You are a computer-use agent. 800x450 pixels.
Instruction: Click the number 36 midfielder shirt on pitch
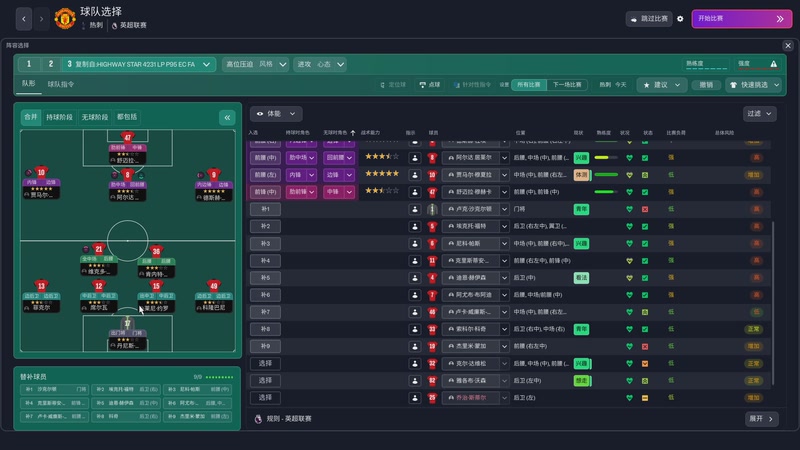point(156,251)
